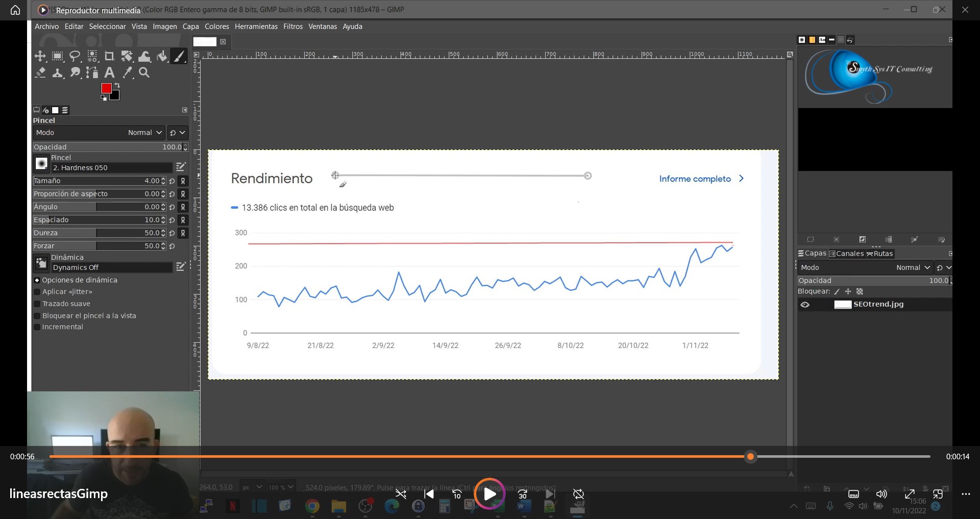Click the red foreground color swatch

click(x=106, y=88)
